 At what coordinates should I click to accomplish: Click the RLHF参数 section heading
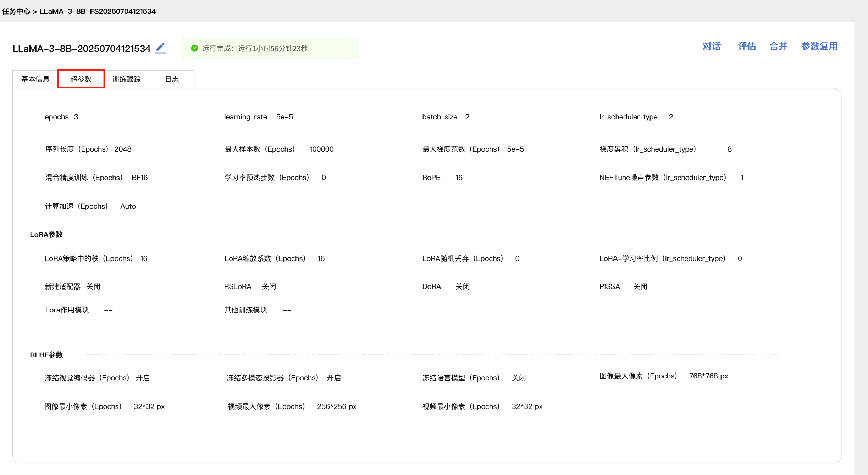(46, 355)
